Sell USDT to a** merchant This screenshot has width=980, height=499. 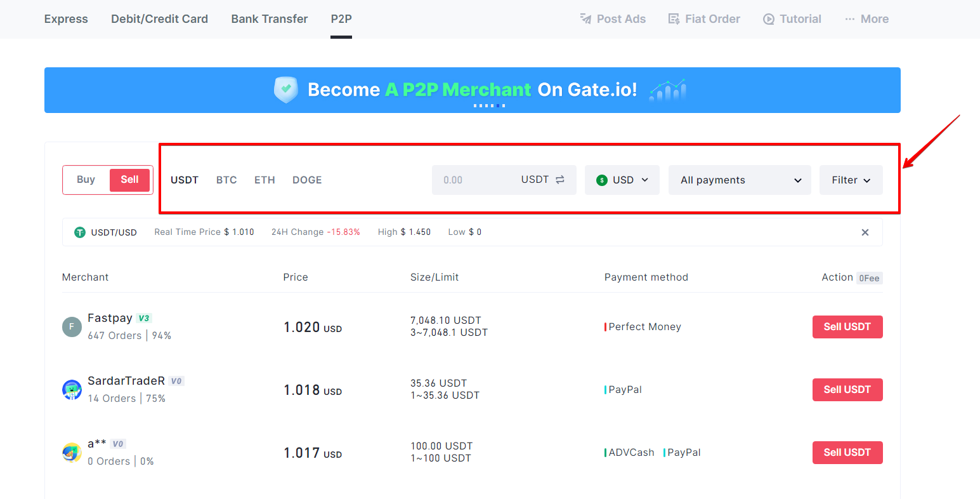(847, 453)
